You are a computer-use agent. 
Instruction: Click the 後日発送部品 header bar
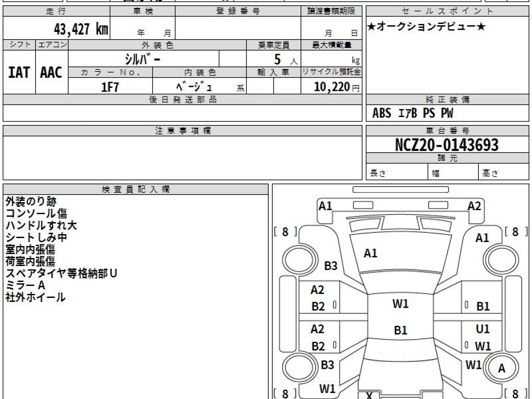pyautogui.click(x=183, y=100)
